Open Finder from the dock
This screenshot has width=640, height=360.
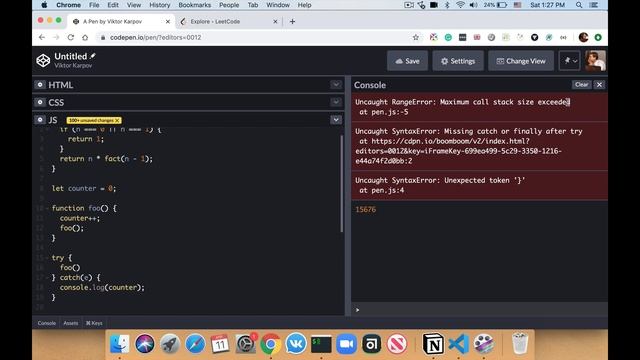click(120, 344)
